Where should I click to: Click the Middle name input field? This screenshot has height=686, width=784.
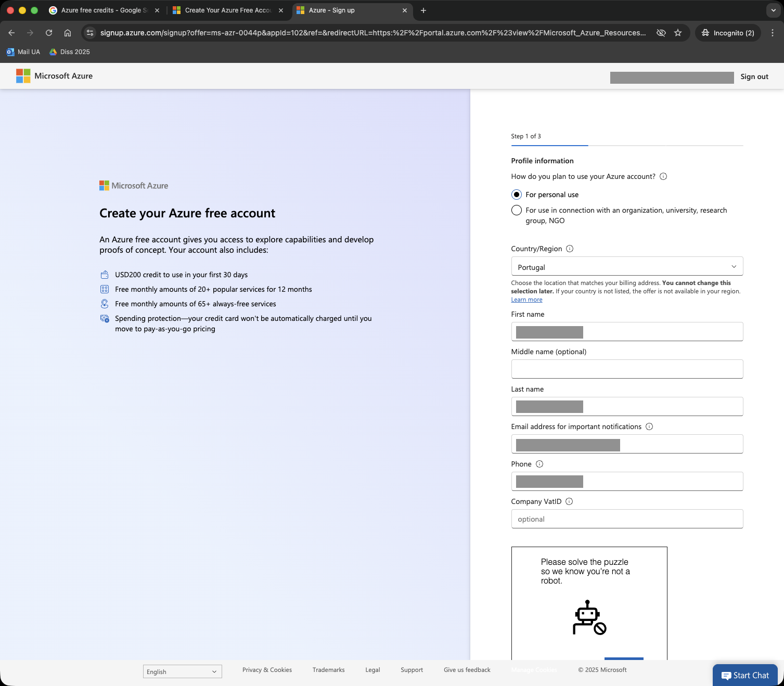click(x=627, y=369)
